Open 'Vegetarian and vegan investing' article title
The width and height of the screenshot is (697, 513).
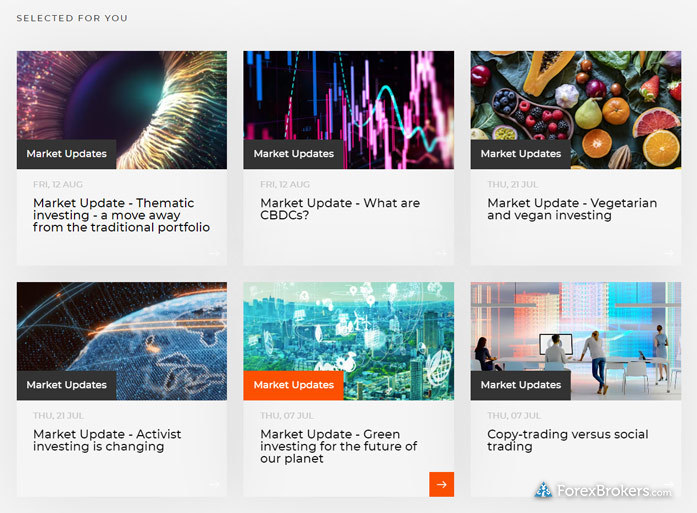[x=572, y=209]
